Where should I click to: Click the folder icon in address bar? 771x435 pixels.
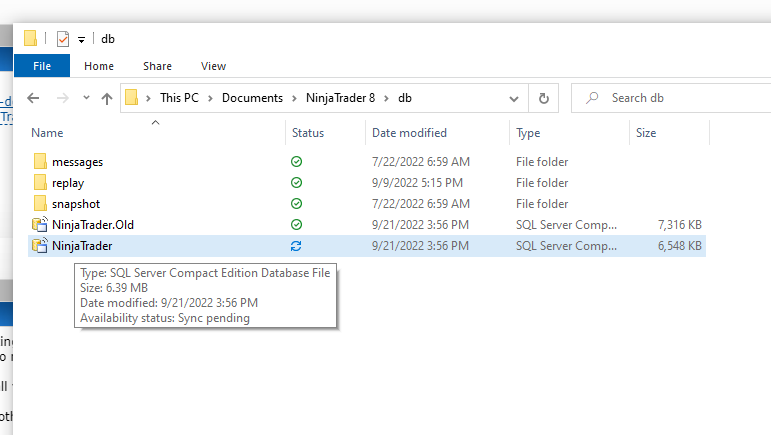(x=131, y=97)
